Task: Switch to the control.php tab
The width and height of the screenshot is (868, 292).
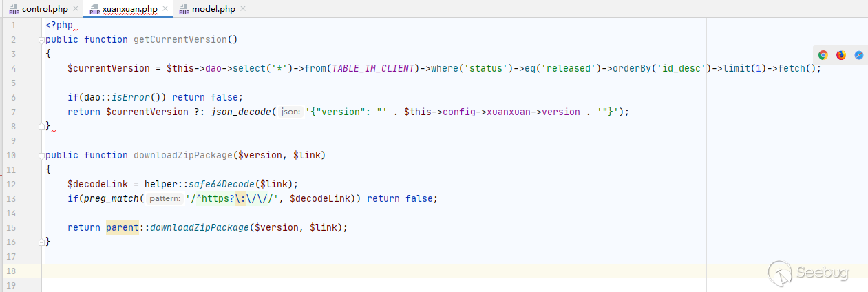Action: tap(46, 9)
